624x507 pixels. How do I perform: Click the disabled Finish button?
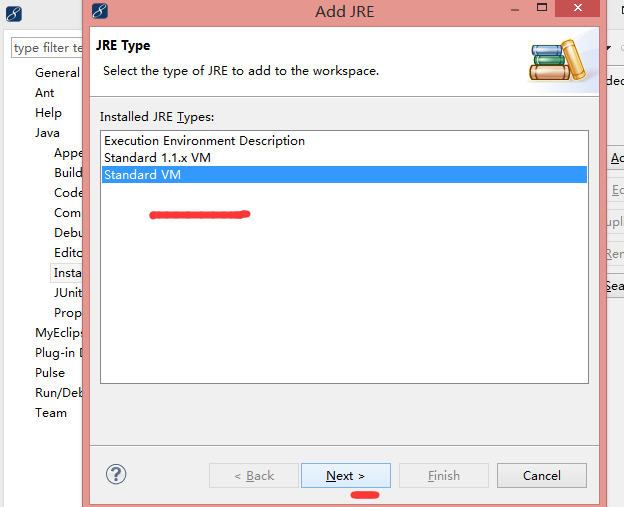444,475
